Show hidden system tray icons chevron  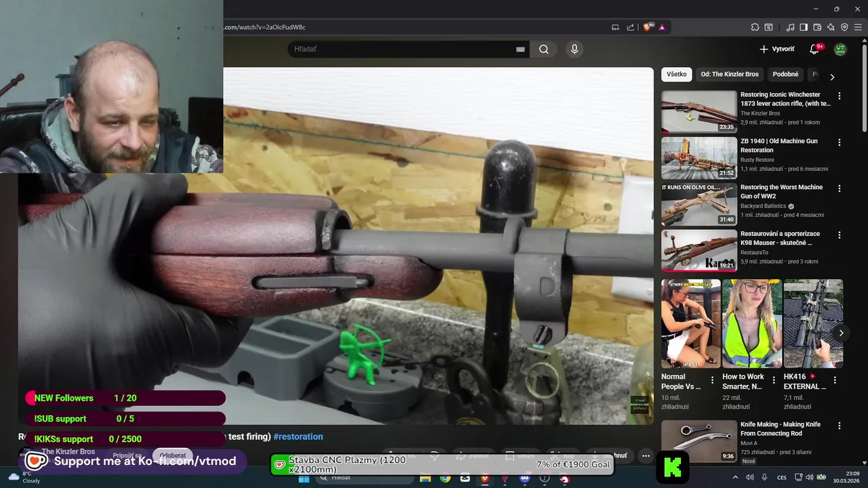click(736, 478)
